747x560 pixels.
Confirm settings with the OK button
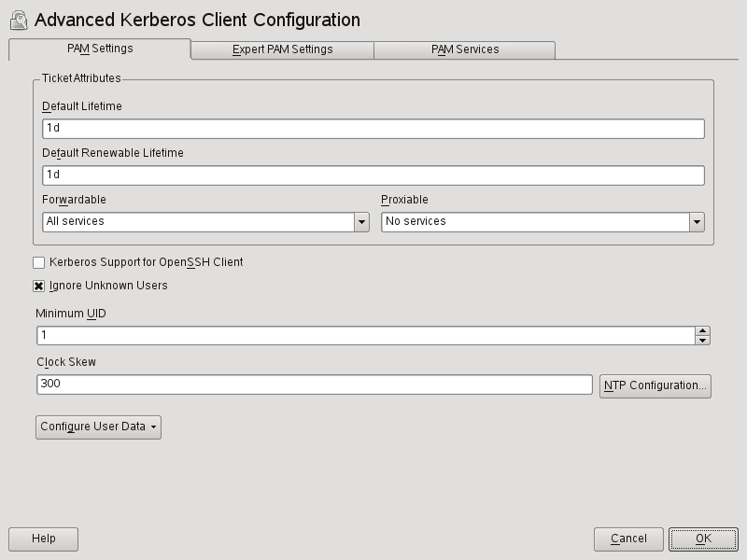click(x=703, y=539)
